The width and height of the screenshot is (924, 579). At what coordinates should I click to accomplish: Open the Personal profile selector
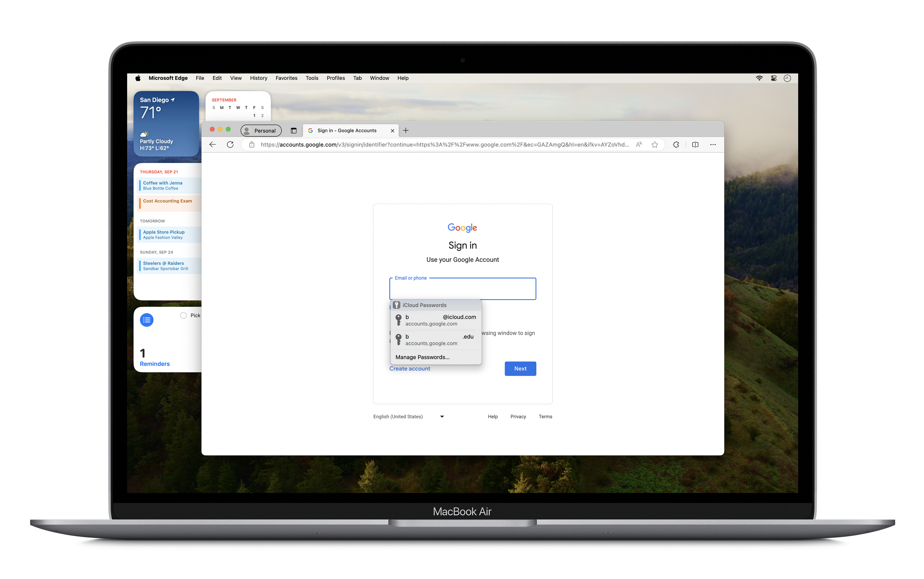(261, 131)
